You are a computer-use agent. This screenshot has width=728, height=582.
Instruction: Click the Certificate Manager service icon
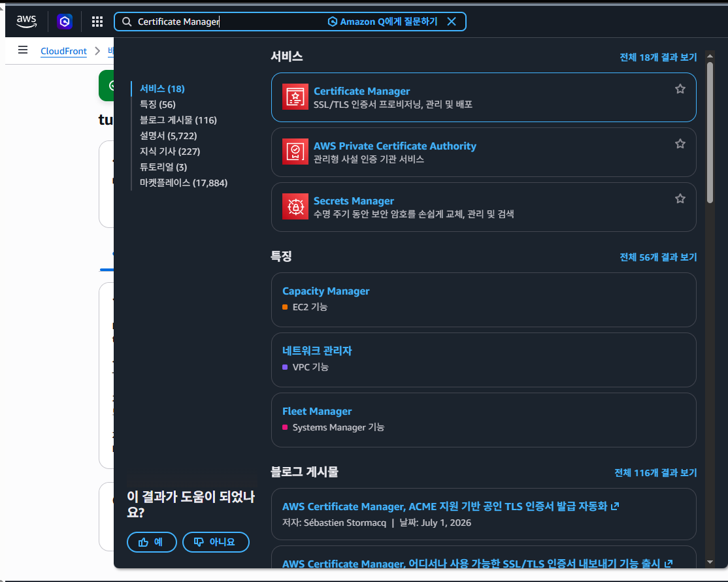click(295, 97)
